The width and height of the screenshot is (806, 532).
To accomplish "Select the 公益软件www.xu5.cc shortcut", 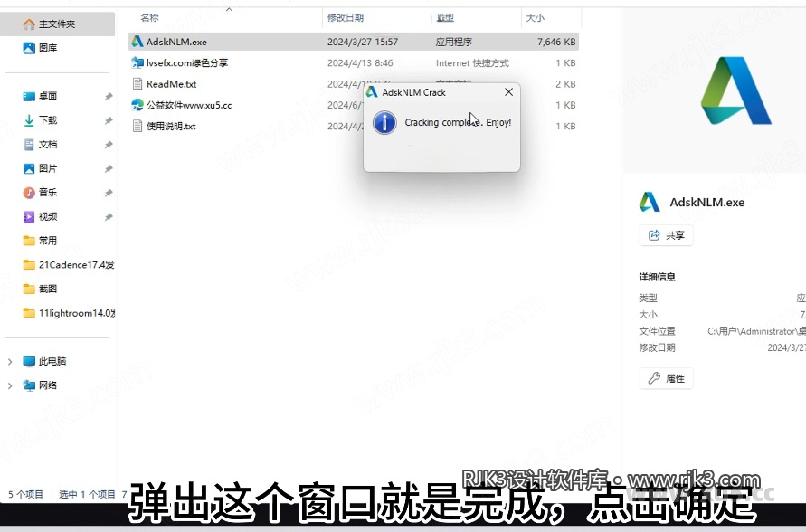I will 189,105.
